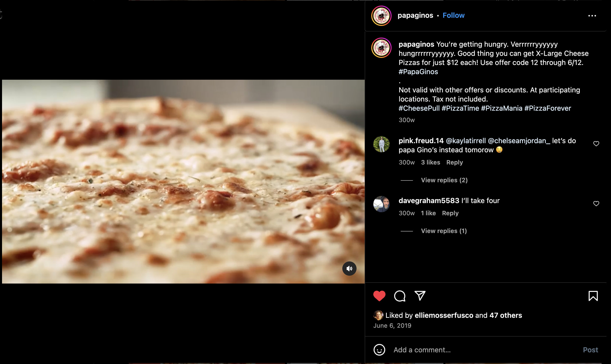611x364 pixels.
Task: Click the Follow button
Action: [x=454, y=15]
